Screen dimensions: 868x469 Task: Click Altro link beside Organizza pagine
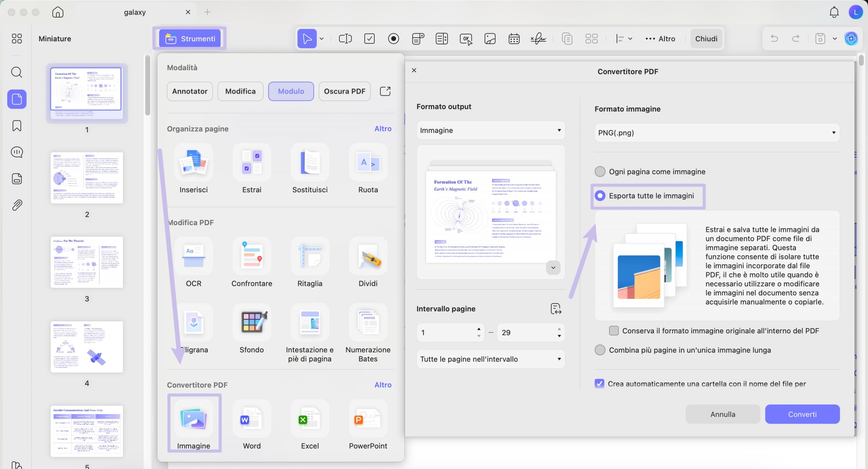tap(382, 129)
